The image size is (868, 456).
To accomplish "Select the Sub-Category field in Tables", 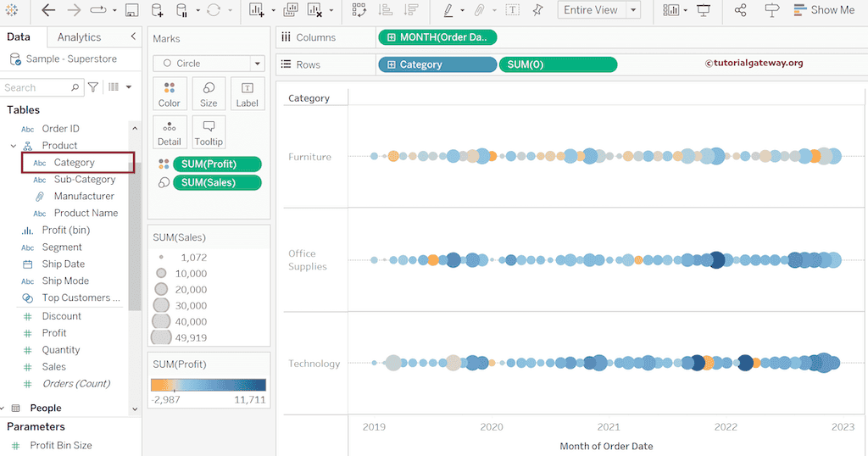I will pos(84,180).
